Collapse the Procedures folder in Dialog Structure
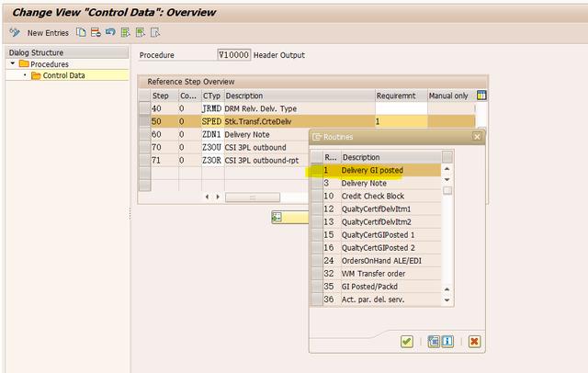The height and width of the screenshot is (373, 588). 13,64
